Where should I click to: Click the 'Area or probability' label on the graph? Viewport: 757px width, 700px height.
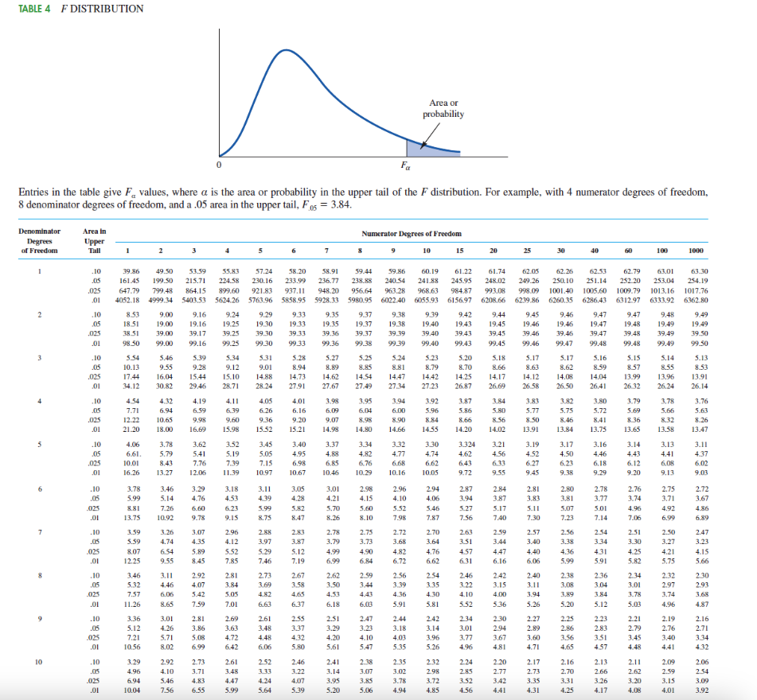(443, 108)
